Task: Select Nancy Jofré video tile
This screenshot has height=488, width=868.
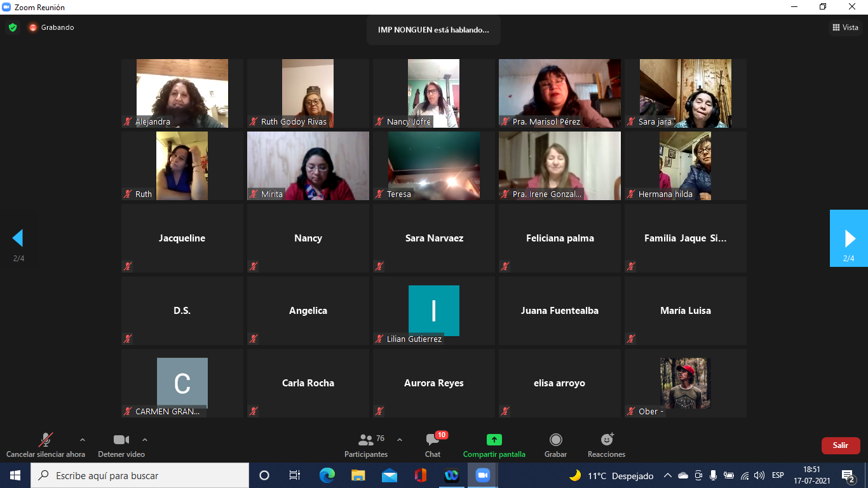Action: (434, 93)
